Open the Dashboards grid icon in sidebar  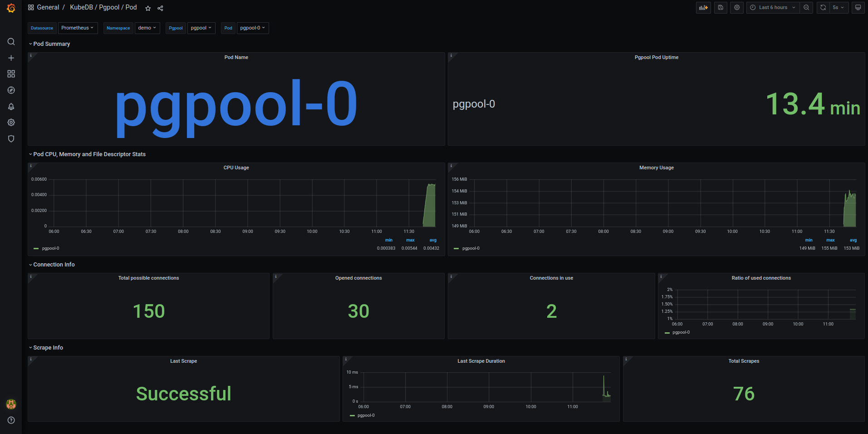point(11,74)
